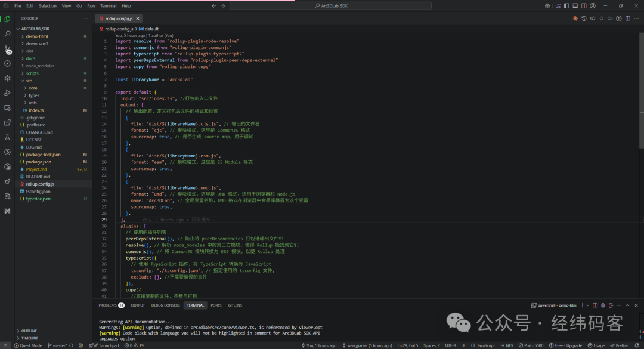Open Source Control view with 29 badge

pos(7,50)
